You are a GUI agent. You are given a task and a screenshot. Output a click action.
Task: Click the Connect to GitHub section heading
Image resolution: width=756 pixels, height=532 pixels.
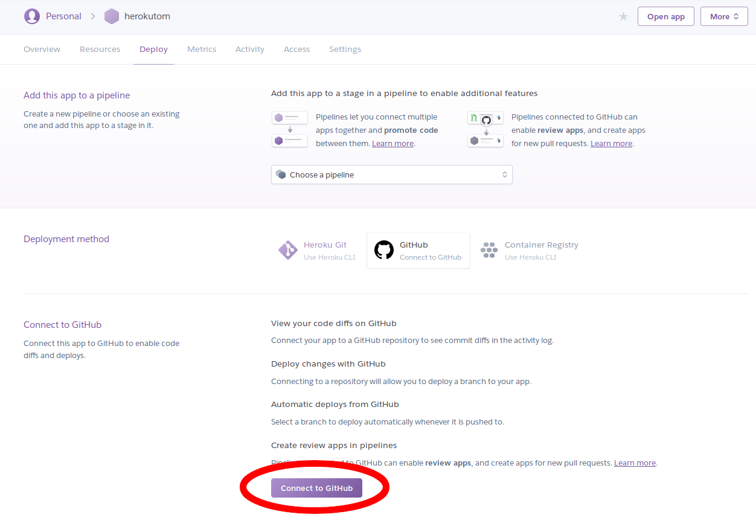click(63, 325)
